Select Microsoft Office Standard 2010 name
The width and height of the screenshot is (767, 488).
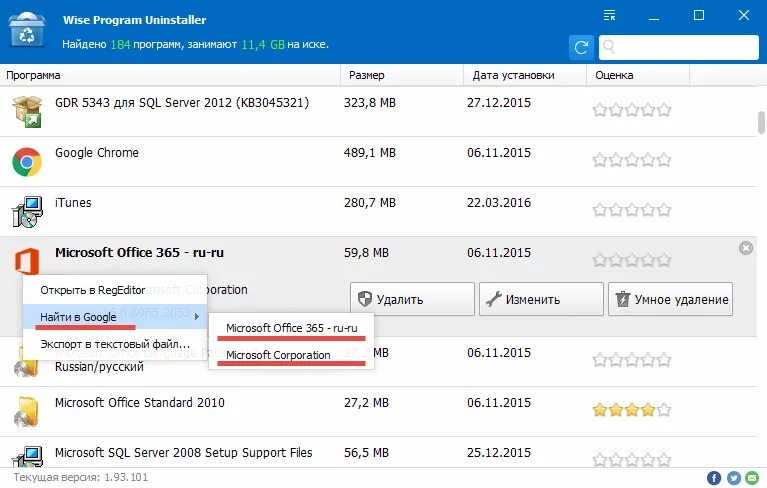tap(140, 402)
